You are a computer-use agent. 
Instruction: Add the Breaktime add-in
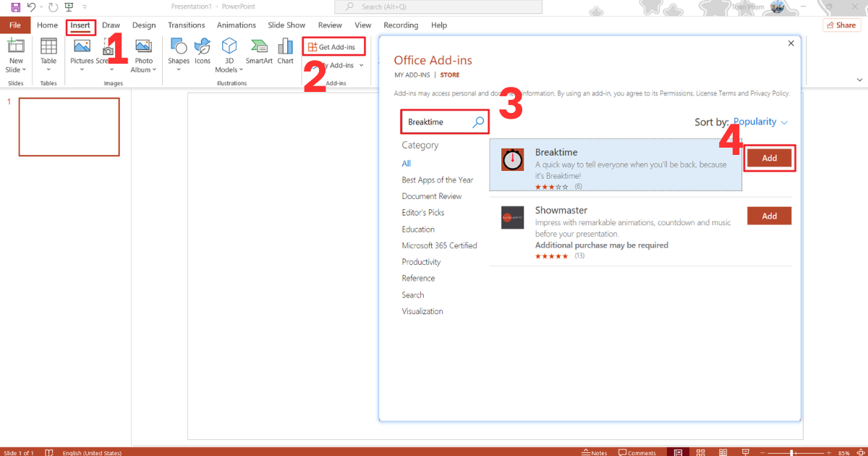[769, 159]
